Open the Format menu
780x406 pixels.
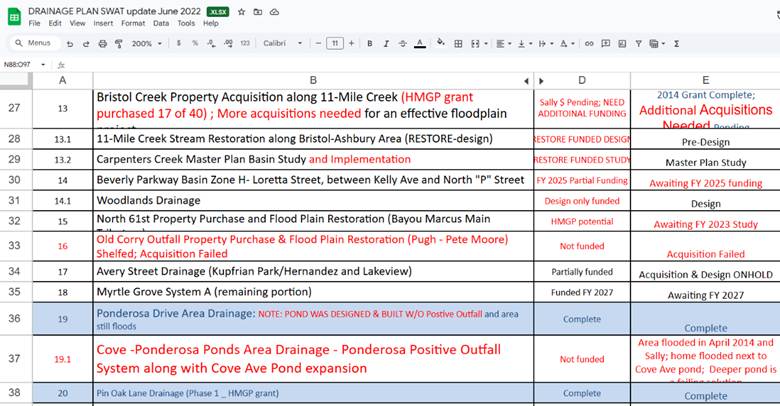click(132, 23)
